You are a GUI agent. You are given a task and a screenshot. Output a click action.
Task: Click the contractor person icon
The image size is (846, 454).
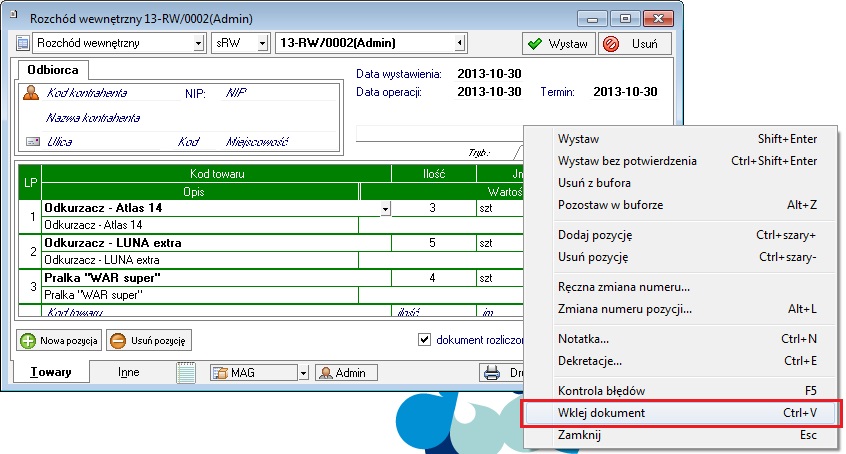[x=31, y=93]
